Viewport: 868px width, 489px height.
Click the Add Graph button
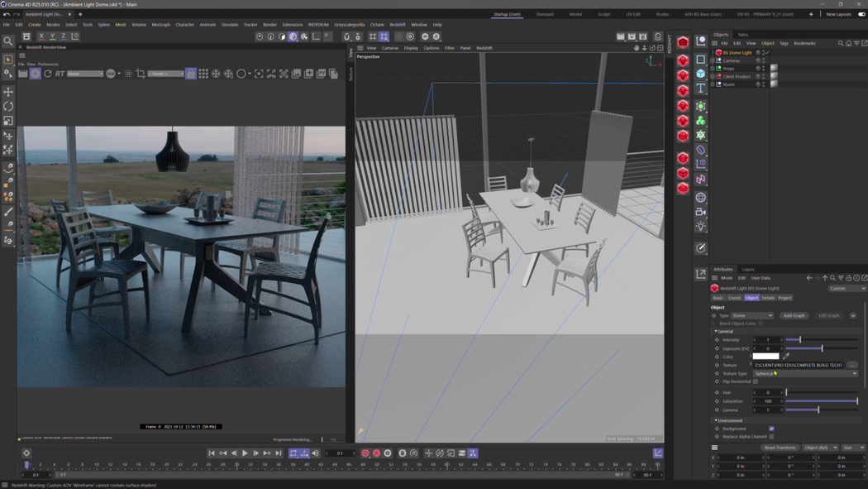coord(794,315)
